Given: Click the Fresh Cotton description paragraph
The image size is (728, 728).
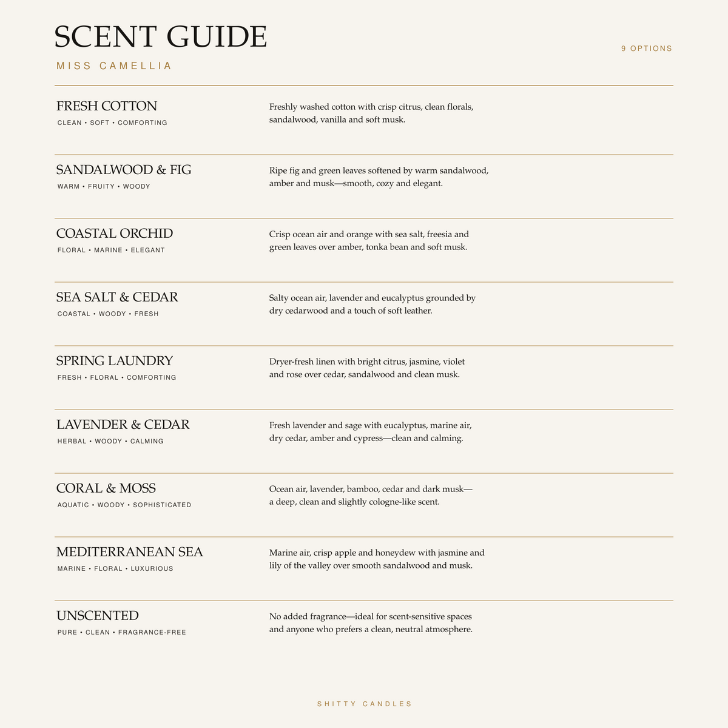Looking at the screenshot, I should [371, 113].
